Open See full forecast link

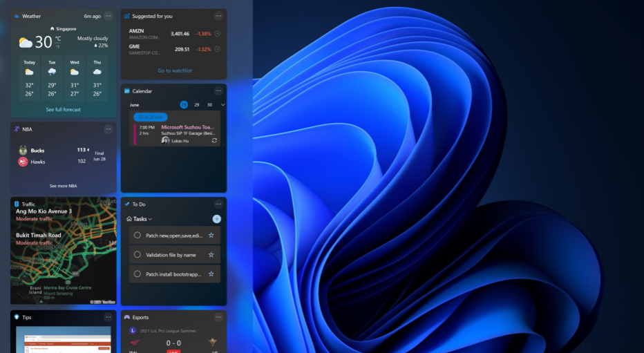[x=64, y=110]
